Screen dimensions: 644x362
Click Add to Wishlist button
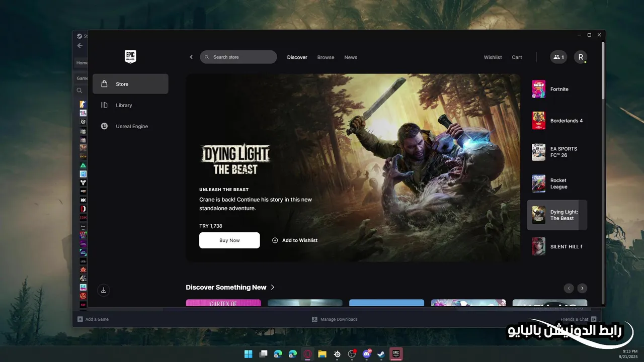pyautogui.click(x=295, y=240)
